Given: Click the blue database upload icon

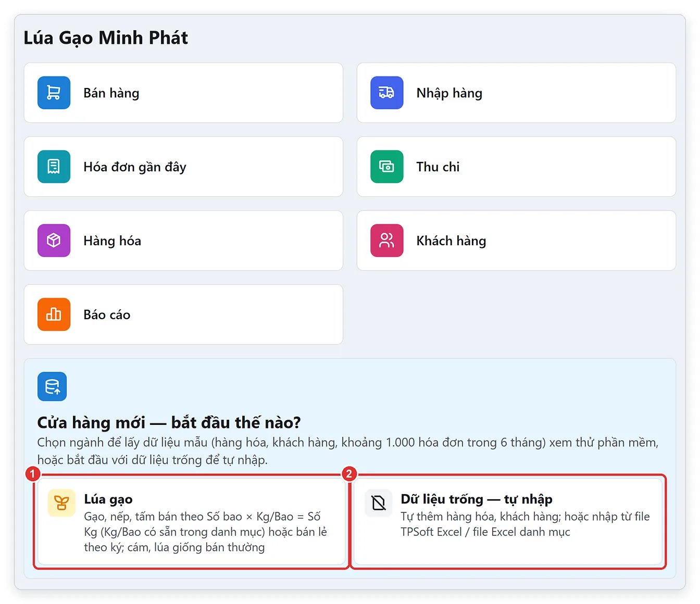Looking at the screenshot, I should click(52, 386).
